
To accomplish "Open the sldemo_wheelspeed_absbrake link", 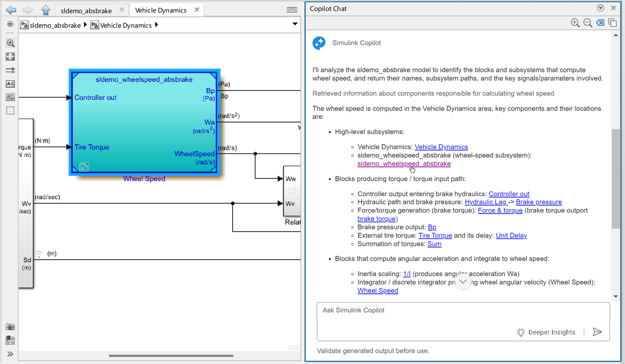I will click(404, 163).
